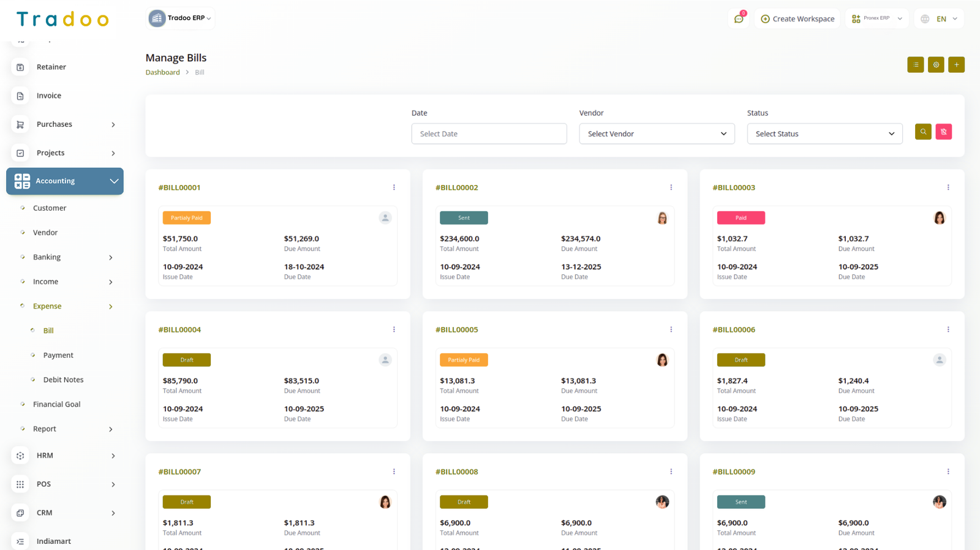Open Debit Notes in sidebar

coord(63,380)
